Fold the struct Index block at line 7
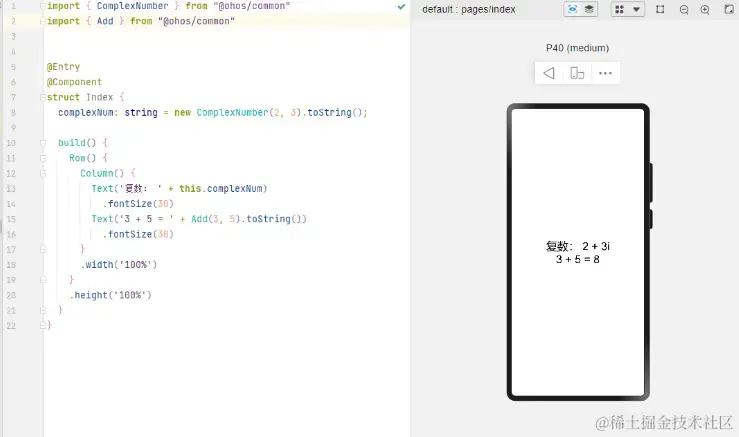Viewport: 739px width, 437px height. coord(43,97)
